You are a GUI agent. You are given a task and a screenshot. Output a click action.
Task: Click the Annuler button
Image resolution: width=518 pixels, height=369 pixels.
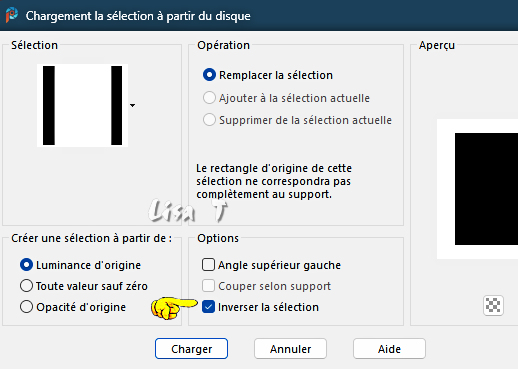click(x=290, y=349)
